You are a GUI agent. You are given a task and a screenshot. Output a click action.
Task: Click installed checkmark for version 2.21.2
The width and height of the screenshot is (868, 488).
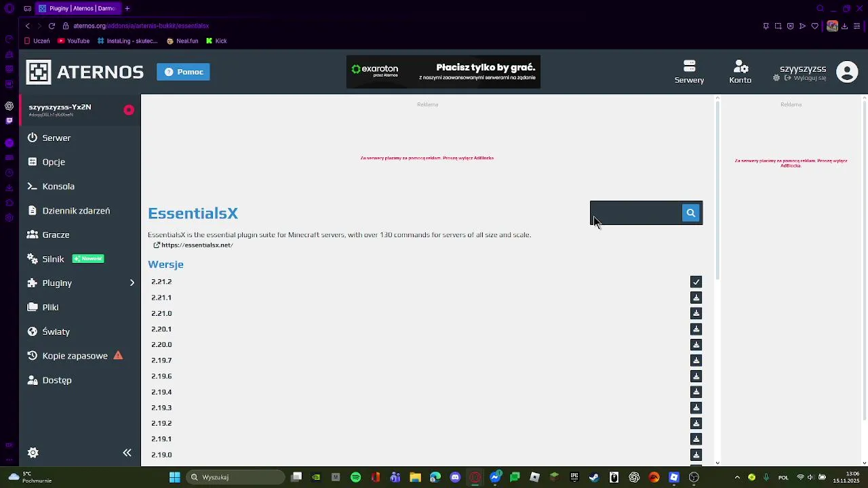[696, 282]
